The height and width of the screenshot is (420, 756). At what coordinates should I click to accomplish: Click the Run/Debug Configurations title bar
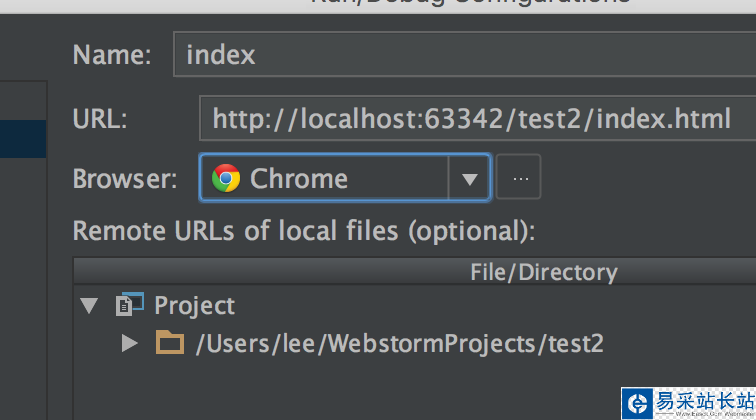470,3
